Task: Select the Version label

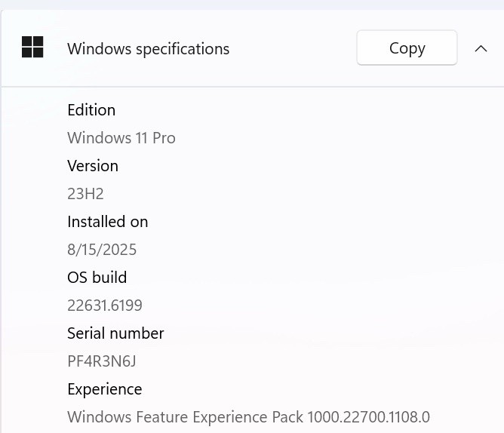Action: click(93, 166)
